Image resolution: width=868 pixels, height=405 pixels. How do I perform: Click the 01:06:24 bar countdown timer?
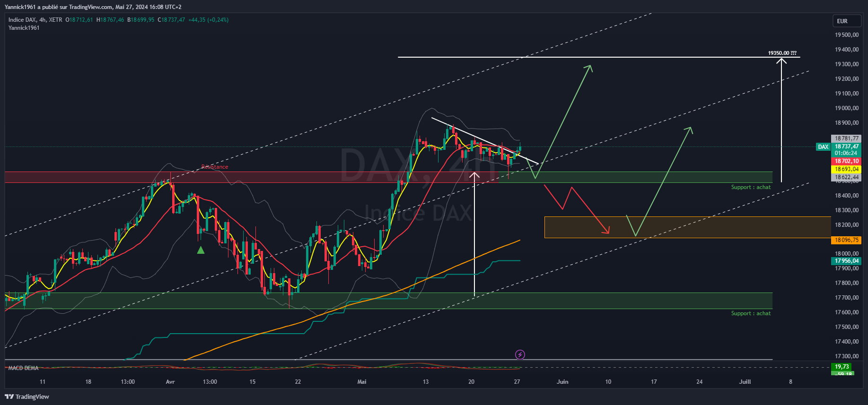click(846, 153)
